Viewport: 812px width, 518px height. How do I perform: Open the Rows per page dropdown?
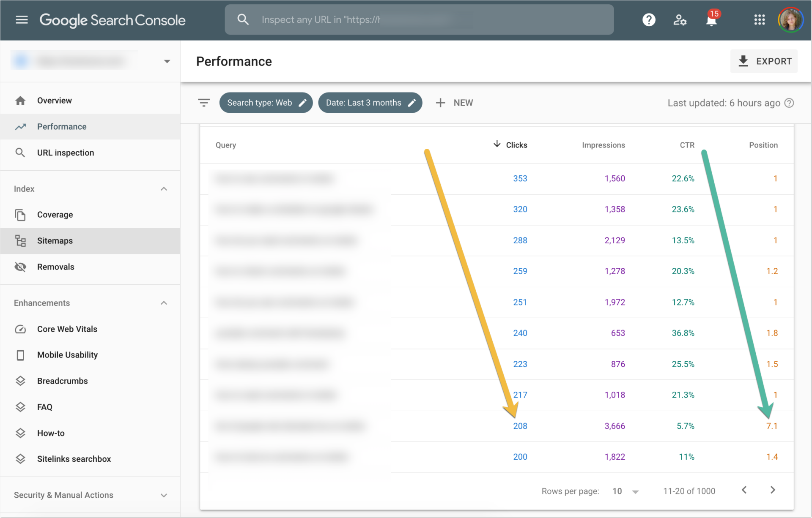[x=625, y=491]
